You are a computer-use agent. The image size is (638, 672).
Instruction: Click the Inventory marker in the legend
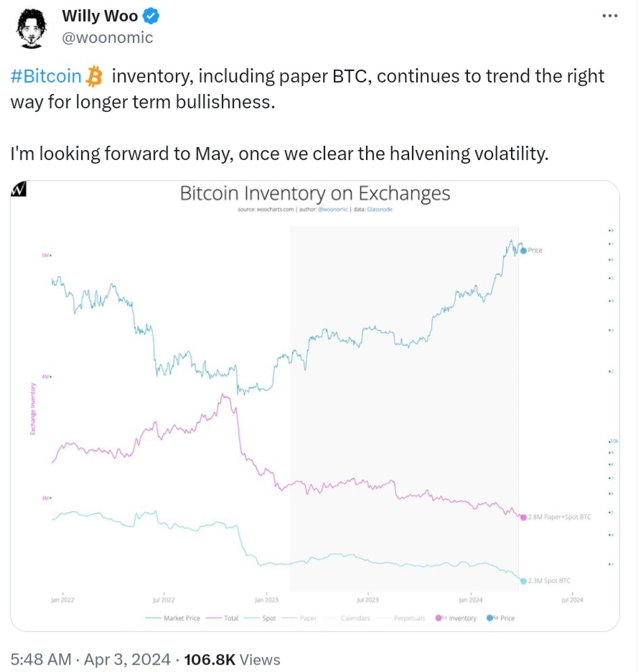[x=438, y=618]
